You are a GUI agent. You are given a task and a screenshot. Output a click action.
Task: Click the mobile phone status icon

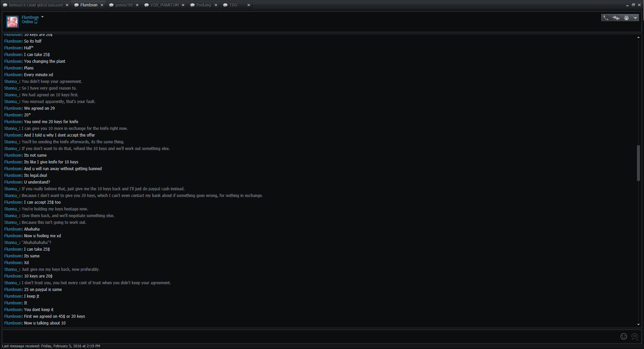[x=36, y=22]
